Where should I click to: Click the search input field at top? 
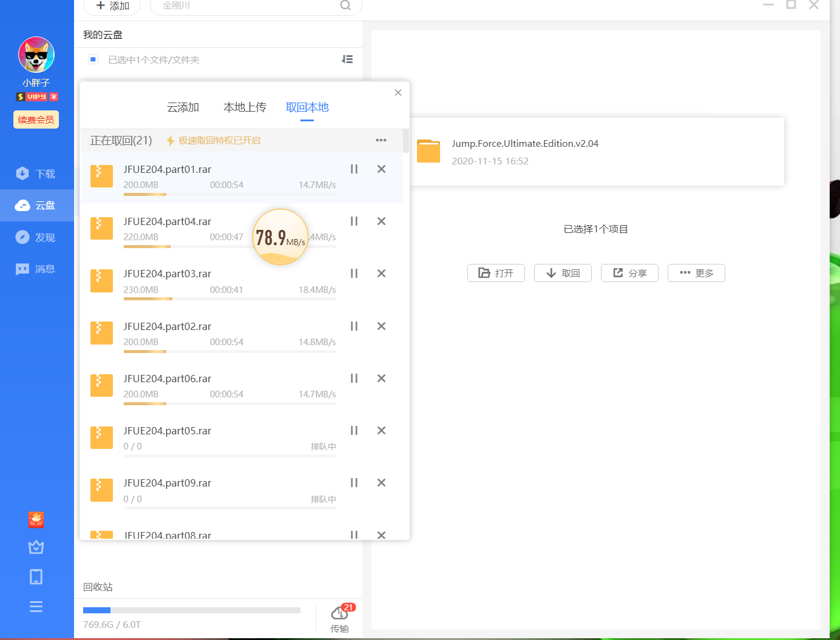[249, 5]
